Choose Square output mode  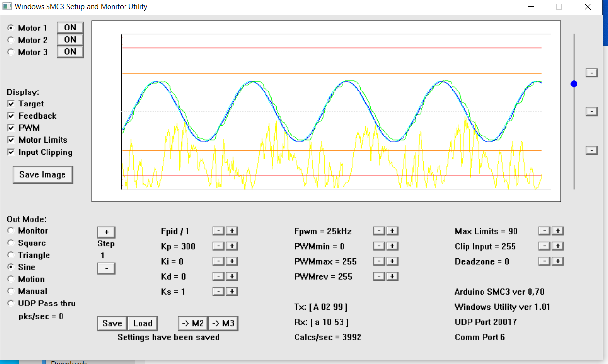point(11,243)
